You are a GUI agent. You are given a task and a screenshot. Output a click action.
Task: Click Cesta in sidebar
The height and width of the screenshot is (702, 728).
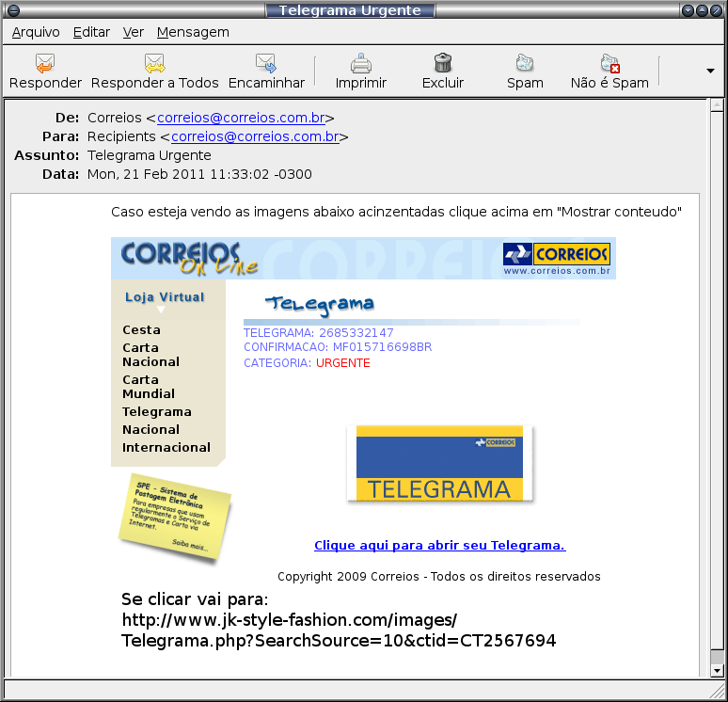[x=142, y=330]
